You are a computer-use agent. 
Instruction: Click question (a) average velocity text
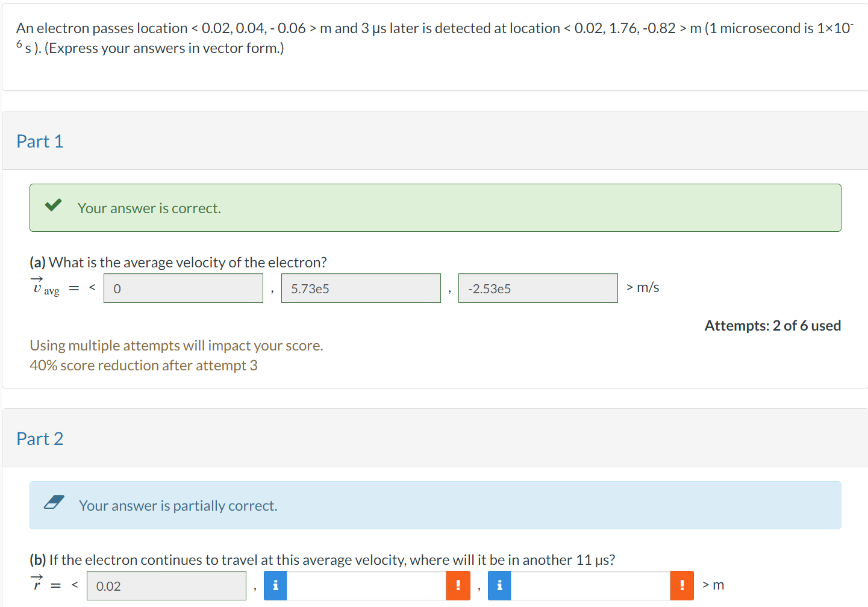(x=178, y=263)
